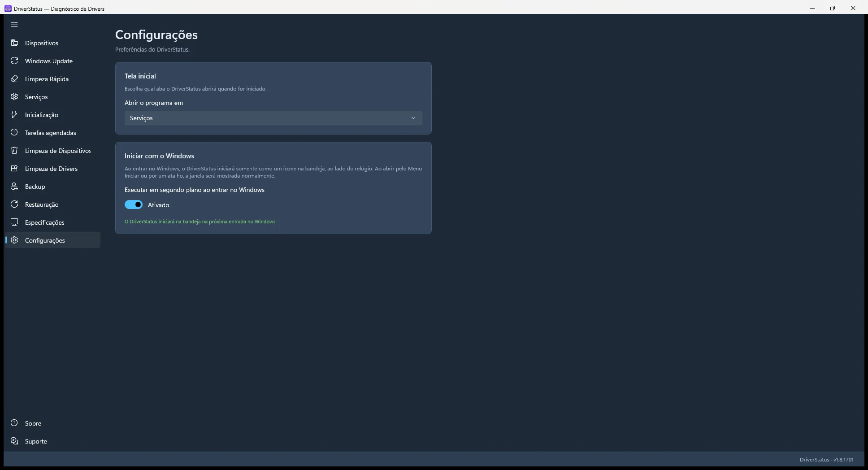Restore down the DriverStatus window
This screenshot has width=868, height=470.
[x=833, y=8]
